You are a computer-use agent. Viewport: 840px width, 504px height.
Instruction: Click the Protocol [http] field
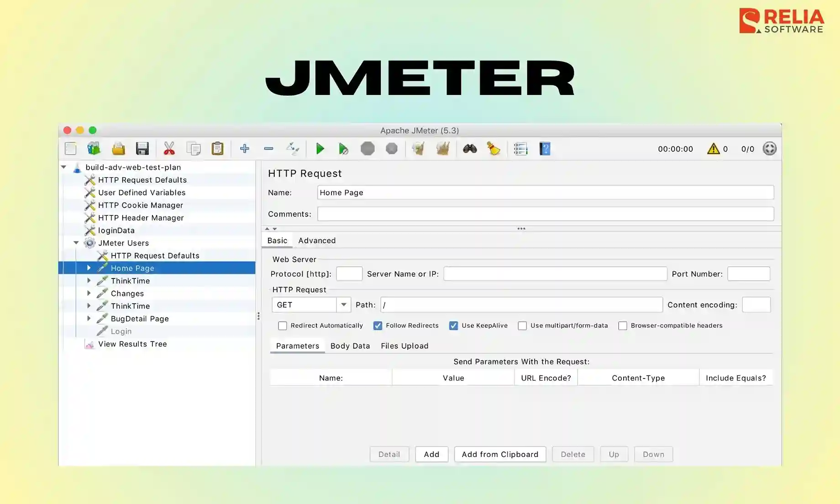coord(349,274)
